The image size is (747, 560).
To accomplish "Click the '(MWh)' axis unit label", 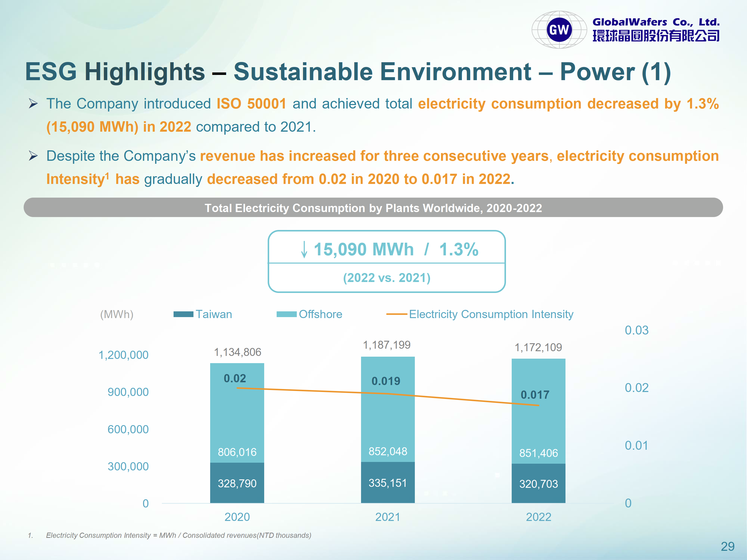I will [x=117, y=315].
